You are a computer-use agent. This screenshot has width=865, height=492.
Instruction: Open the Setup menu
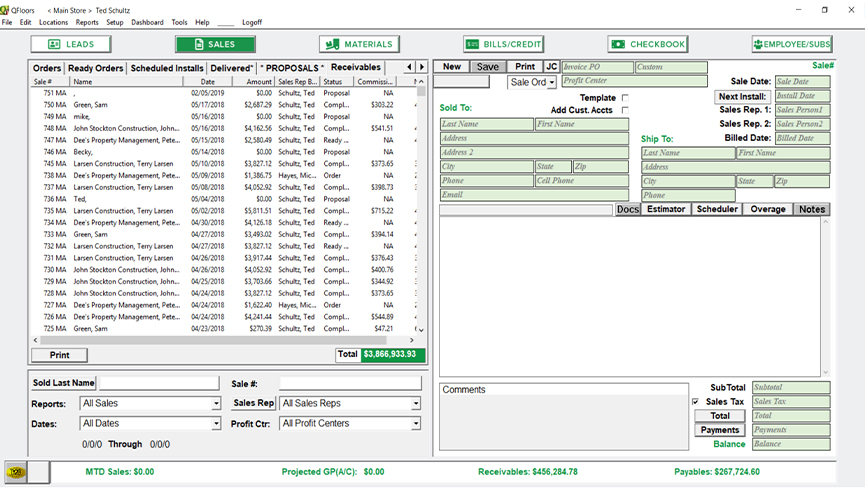pyautogui.click(x=115, y=23)
